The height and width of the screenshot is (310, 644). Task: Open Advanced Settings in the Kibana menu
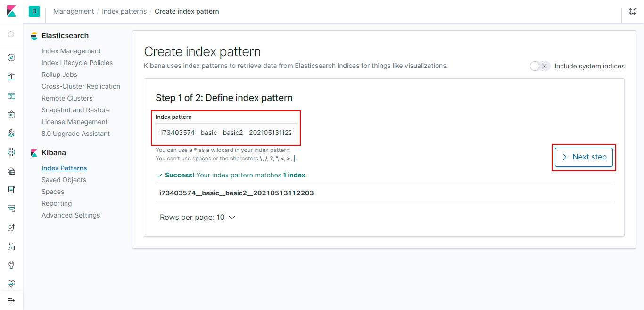(71, 215)
